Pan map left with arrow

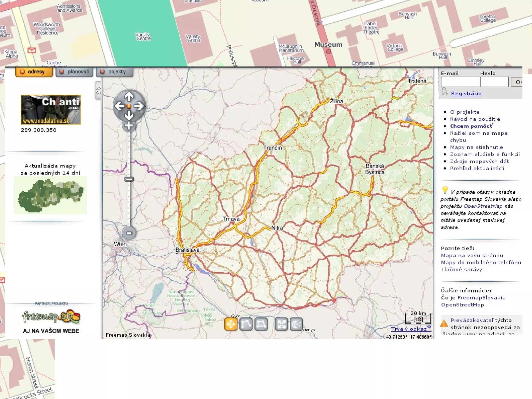[x=119, y=106]
